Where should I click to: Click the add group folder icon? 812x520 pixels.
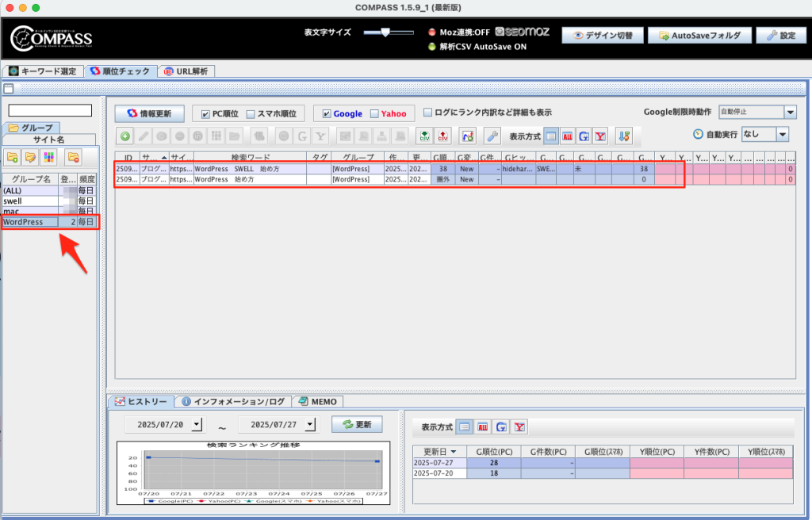12,157
